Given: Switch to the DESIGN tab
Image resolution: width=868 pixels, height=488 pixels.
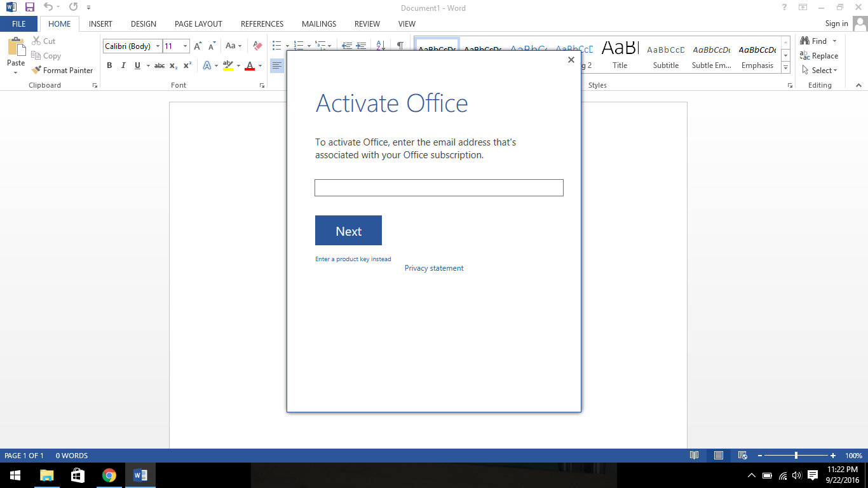Looking at the screenshot, I should coord(144,24).
